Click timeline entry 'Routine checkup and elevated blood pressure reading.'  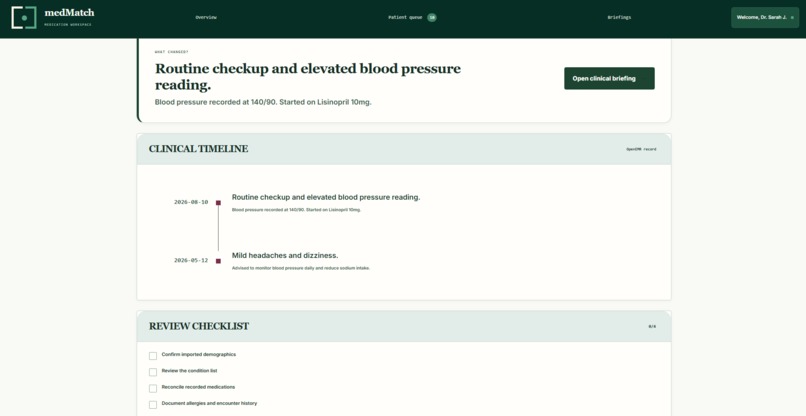pyautogui.click(x=326, y=197)
